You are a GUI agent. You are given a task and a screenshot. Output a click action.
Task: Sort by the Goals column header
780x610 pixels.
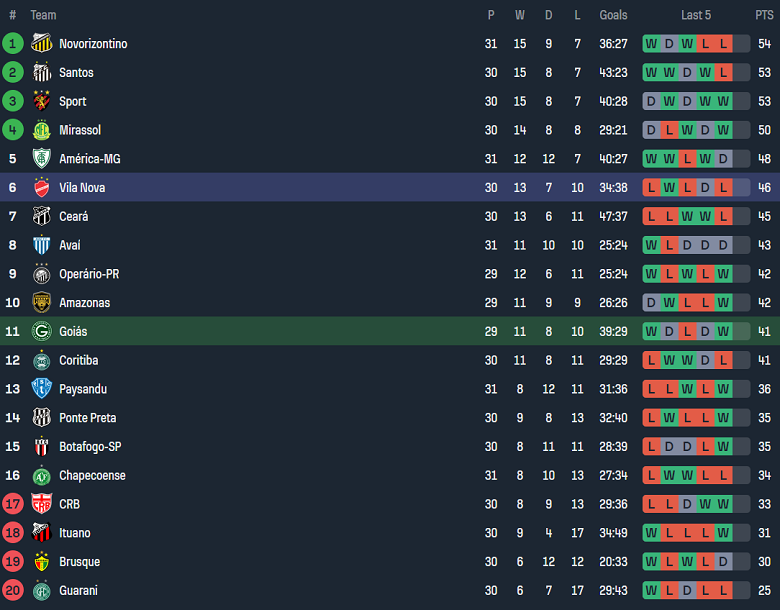[613, 15]
